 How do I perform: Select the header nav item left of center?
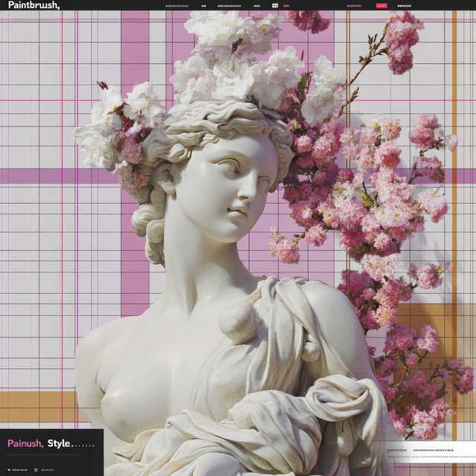(231, 5)
